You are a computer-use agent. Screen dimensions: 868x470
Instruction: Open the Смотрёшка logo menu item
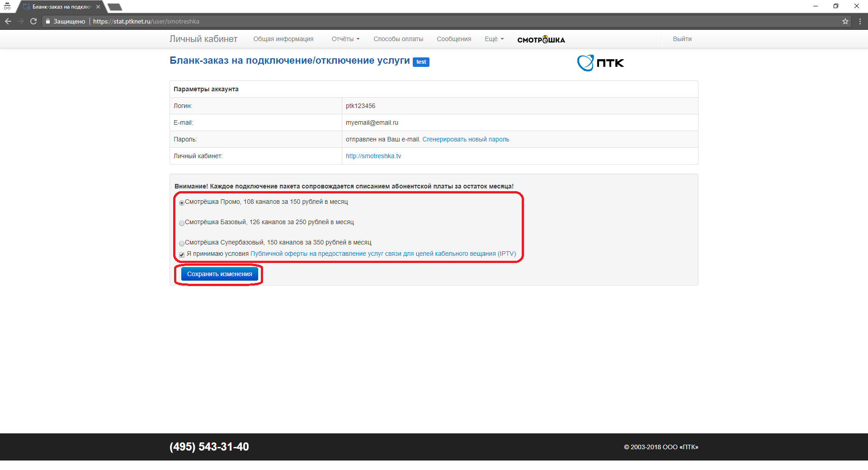click(541, 39)
